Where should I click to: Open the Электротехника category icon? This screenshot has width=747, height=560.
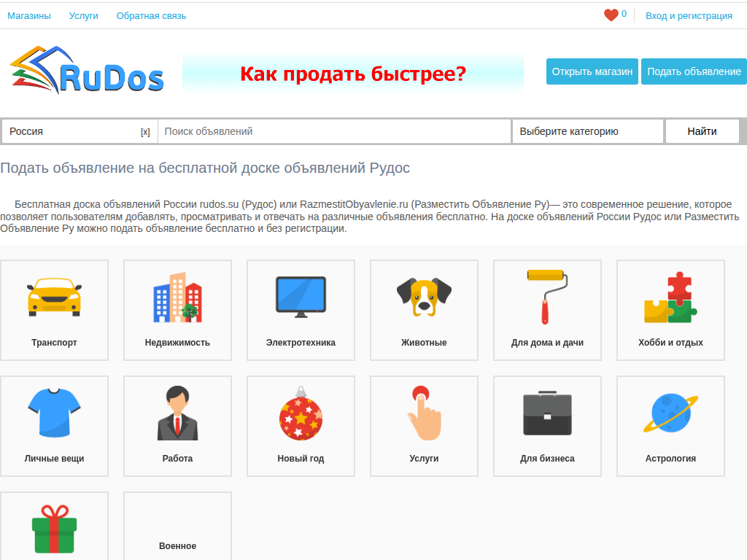click(x=301, y=297)
